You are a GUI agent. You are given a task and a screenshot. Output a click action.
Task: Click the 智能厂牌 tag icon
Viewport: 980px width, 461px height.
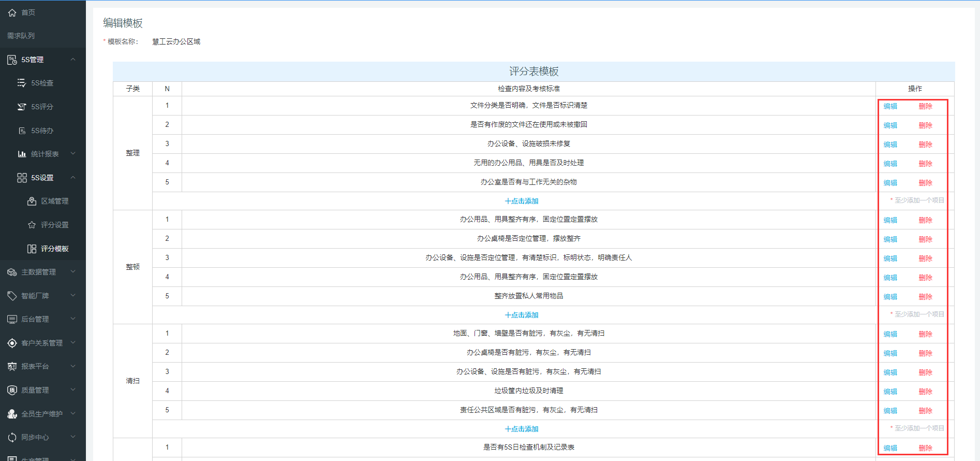tap(12, 296)
